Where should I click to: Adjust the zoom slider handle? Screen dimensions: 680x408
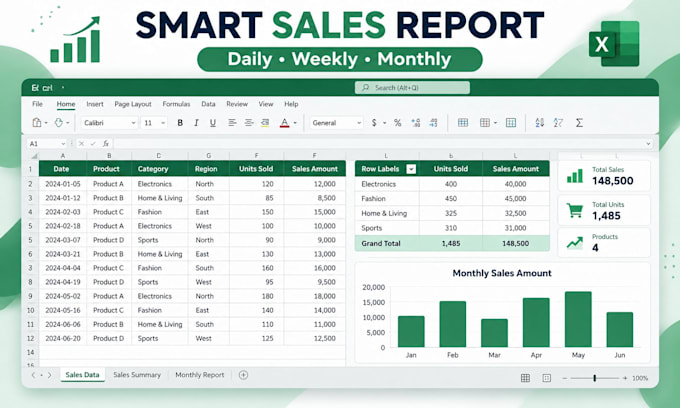click(595, 378)
